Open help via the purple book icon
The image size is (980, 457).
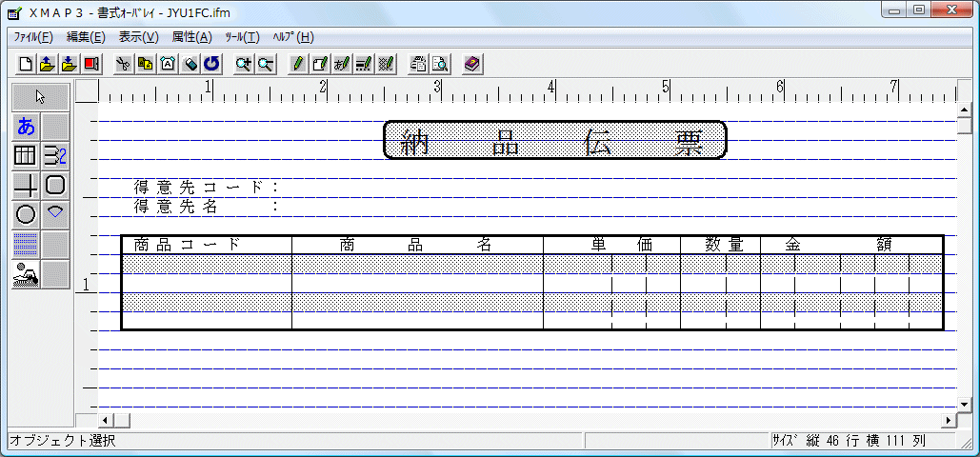tap(471, 63)
